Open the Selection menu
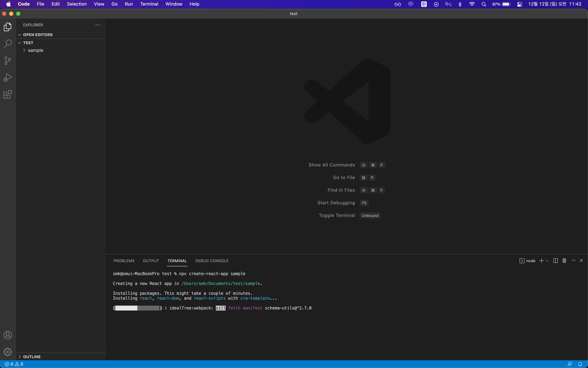 (77, 4)
